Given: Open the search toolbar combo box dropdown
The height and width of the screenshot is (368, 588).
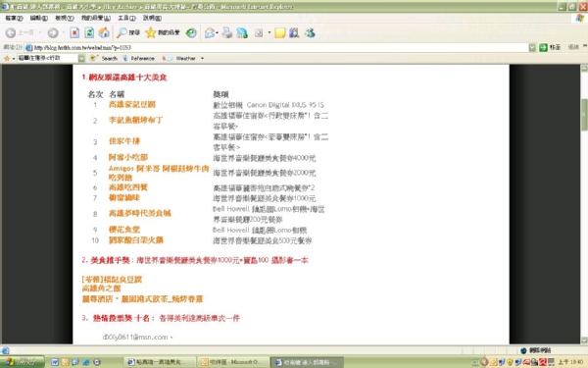Looking at the screenshot, I should tap(81, 58).
